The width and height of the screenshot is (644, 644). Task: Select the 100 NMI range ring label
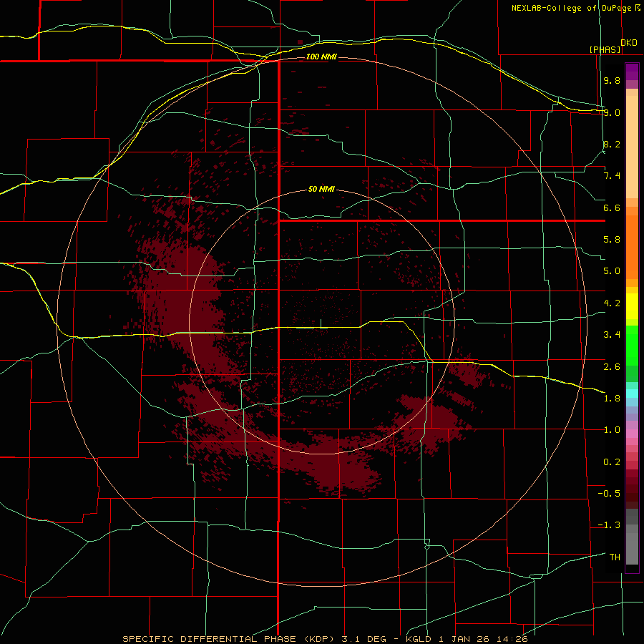[321, 57]
